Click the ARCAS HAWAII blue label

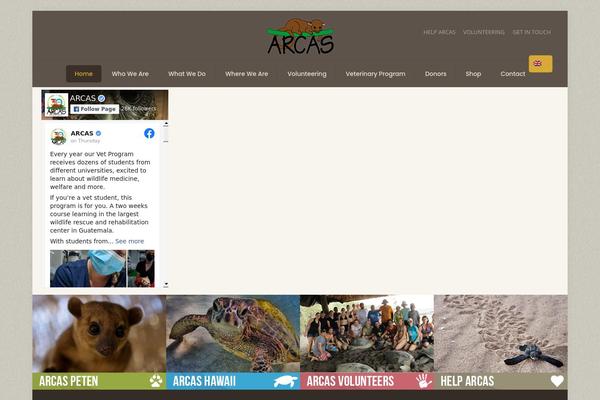click(233, 381)
